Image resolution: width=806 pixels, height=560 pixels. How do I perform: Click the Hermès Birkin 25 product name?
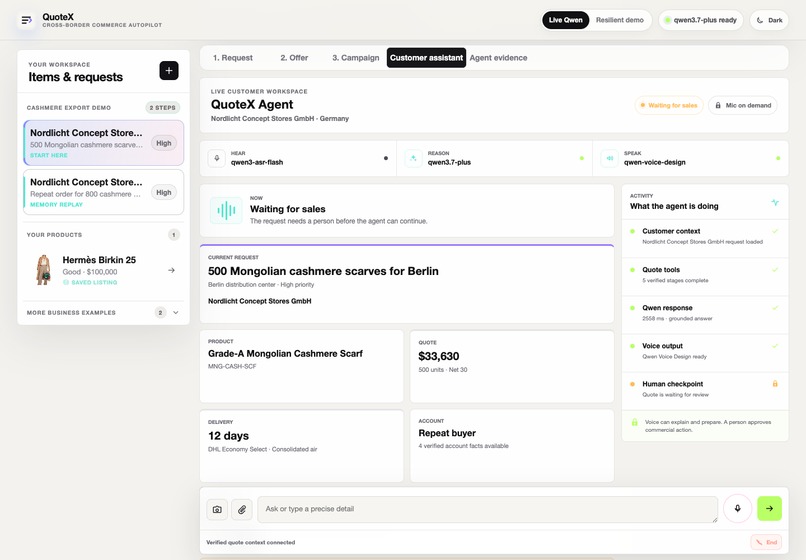[x=99, y=260]
